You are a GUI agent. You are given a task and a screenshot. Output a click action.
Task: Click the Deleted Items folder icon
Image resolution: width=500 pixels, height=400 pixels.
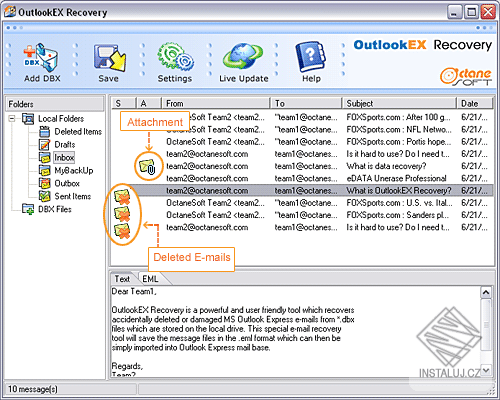click(x=44, y=132)
